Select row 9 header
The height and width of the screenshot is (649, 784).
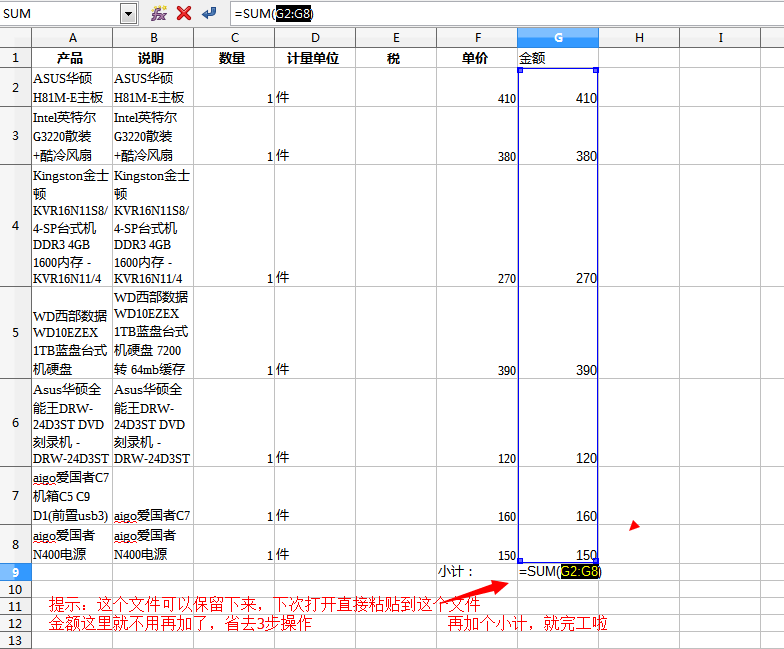pos(15,572)
